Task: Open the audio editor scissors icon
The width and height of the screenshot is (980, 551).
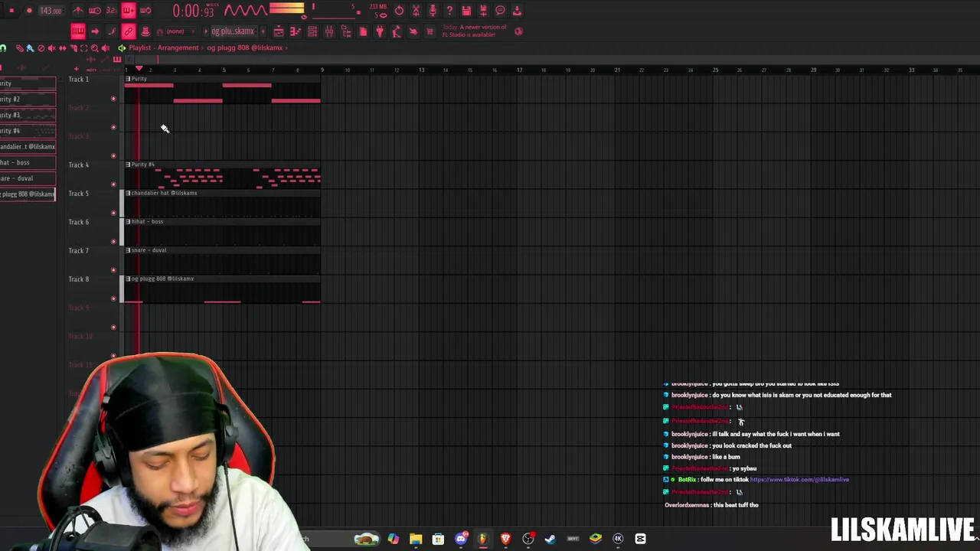Action: 416,11
